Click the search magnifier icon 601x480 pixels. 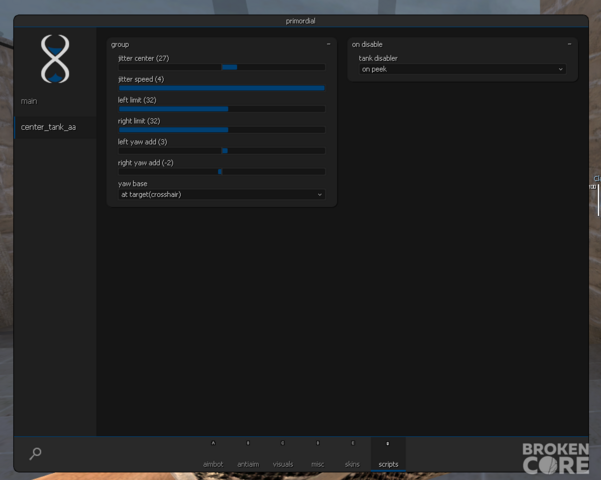pyautogui.click(x=35, y=454)
